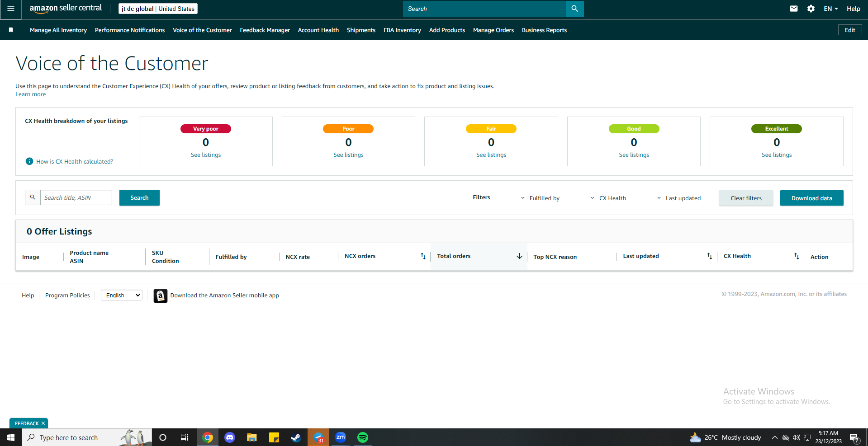Sort by NCX orders arrows

coord(423,256)
